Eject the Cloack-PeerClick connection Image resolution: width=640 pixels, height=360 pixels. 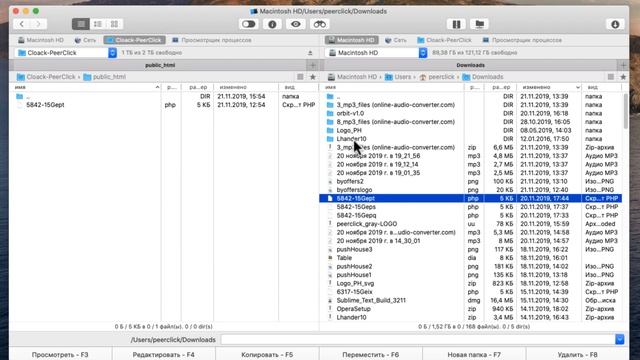310,53
